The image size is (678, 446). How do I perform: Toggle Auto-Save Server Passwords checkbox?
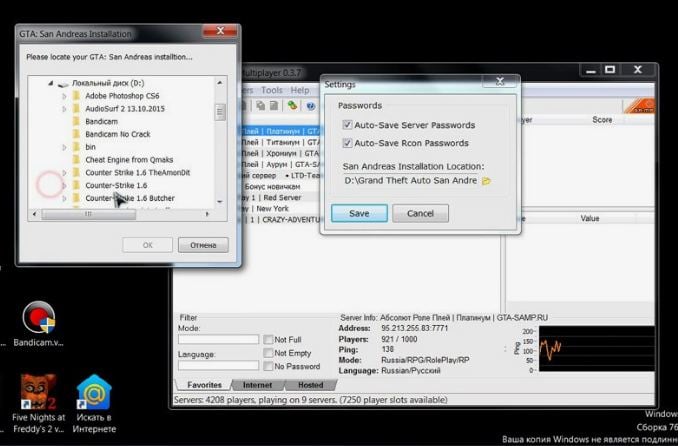(347, 125)
